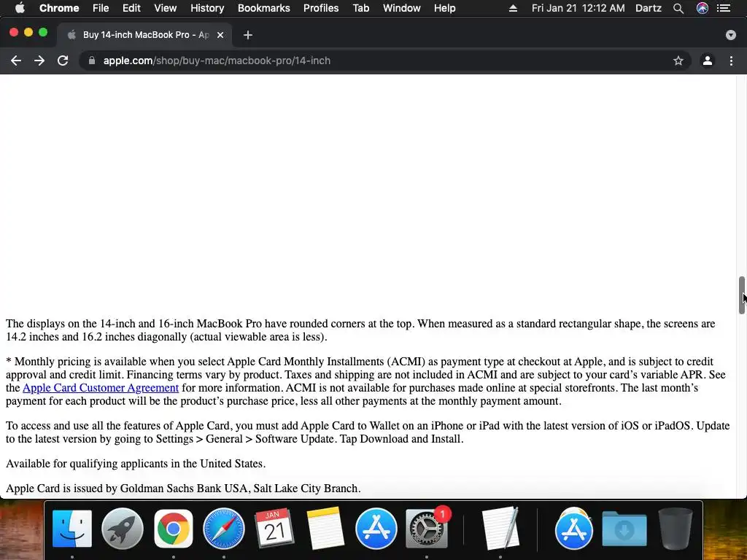Image resolution: width=747 pixels, height=560 pixels.
Task: Bookmark this page with the star icon
Action: [678, 61]
